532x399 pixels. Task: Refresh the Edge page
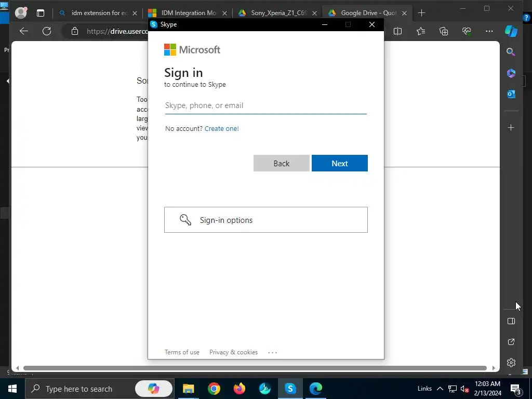tap(47, 31)
